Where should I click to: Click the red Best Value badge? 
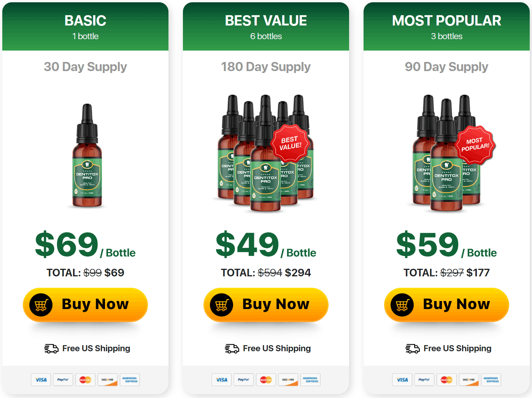[291, 143]
